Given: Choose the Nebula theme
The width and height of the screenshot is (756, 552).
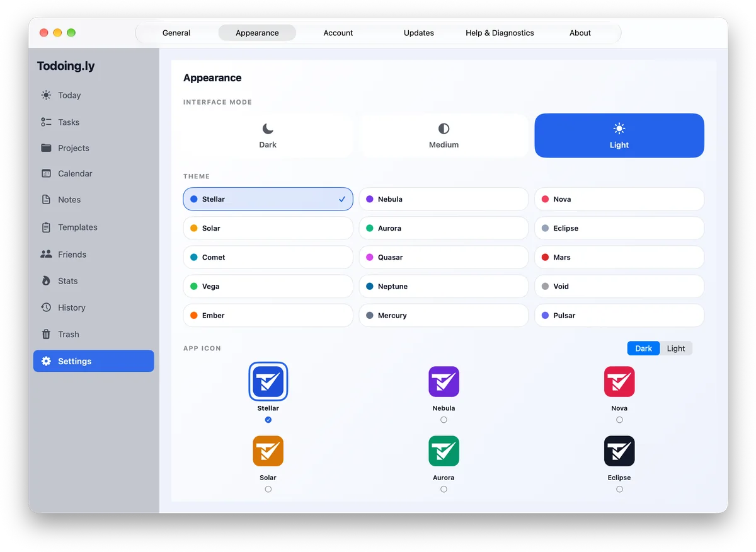Looking at the screenshot, I should (444, 199).
